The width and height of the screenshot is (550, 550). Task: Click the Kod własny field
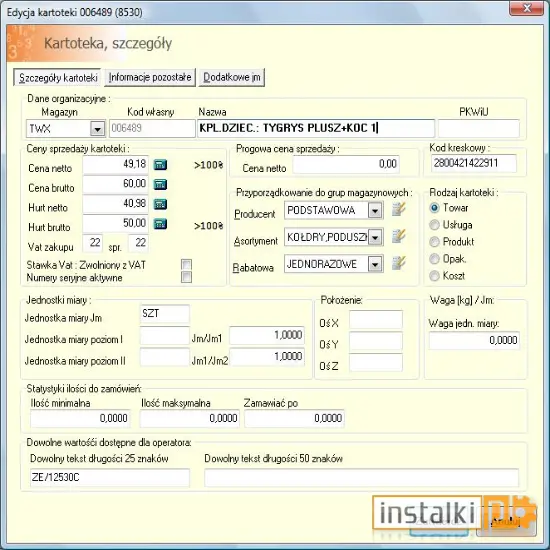(x=152, y=128)
